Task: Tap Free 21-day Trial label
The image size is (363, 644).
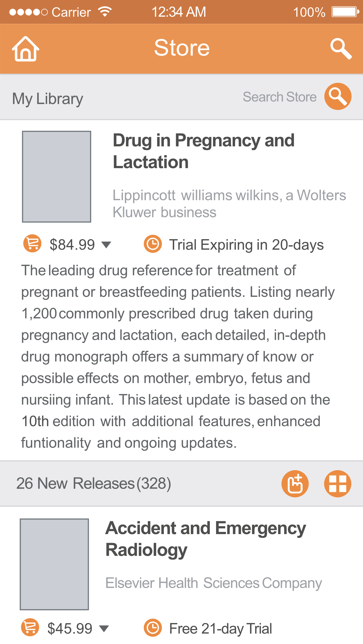Action: coord(220,628)
